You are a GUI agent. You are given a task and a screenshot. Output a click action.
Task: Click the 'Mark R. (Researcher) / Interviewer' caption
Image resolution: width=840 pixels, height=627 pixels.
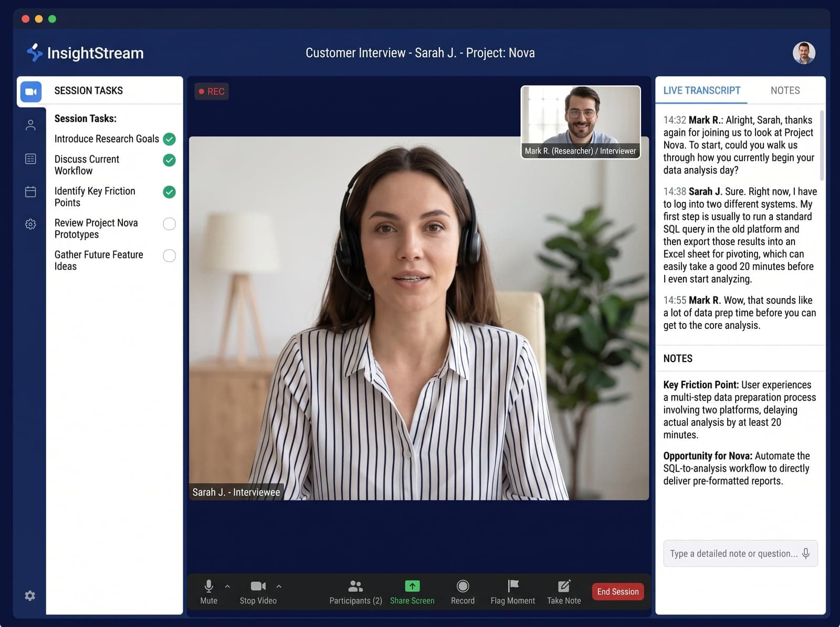(x=580, y=151)
